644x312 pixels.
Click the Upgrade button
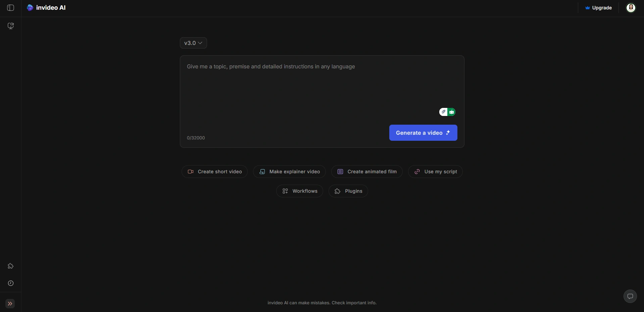tap(598, 8)
